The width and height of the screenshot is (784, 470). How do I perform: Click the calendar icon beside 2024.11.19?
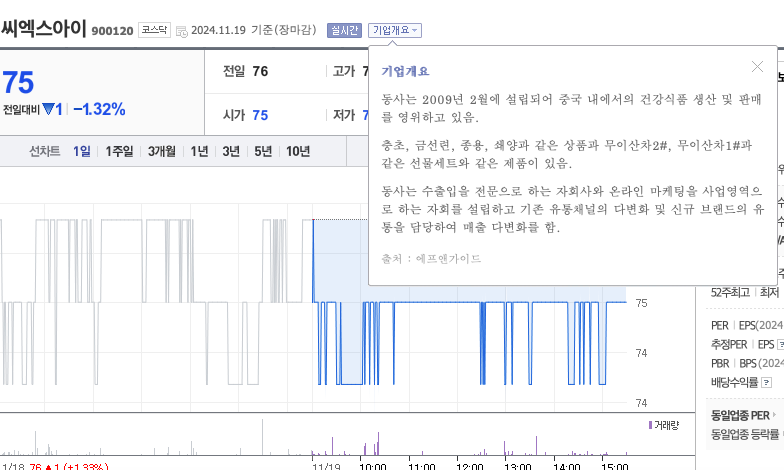tap(182, 32)
